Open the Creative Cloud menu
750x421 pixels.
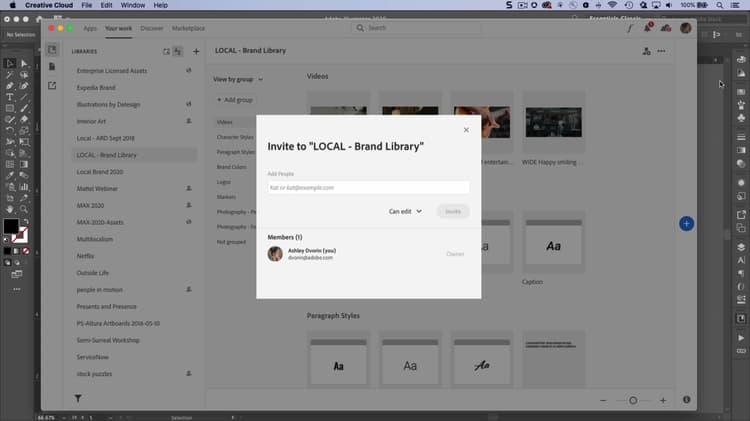[x=49, y=5]
